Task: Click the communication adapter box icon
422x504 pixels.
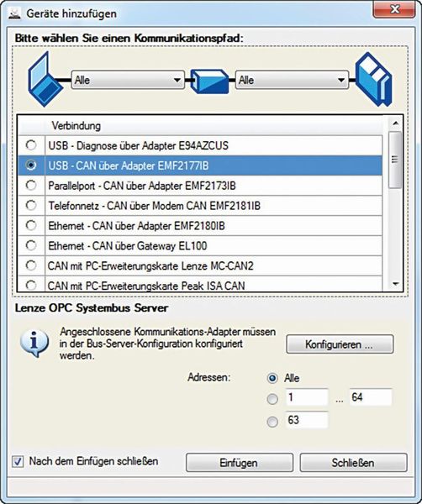Action: pos(209,81)
